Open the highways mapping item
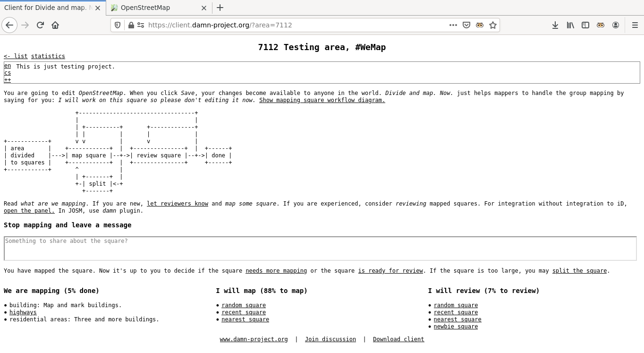 pos(23,312)
